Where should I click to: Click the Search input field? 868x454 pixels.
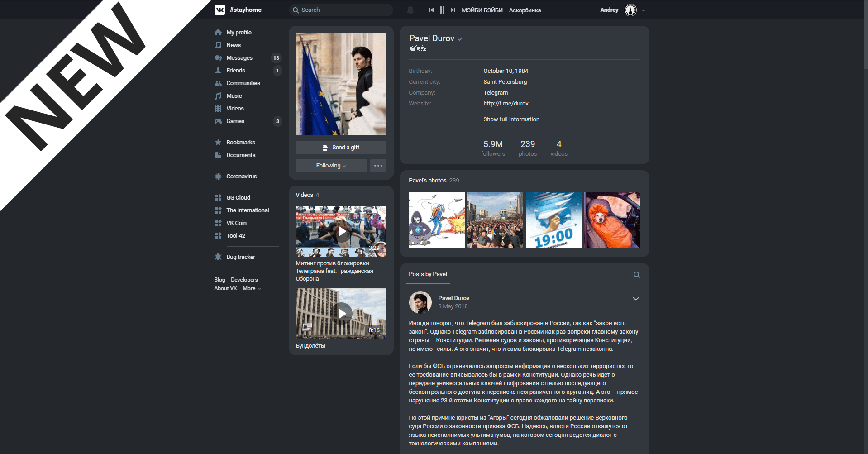click(341, 10)
